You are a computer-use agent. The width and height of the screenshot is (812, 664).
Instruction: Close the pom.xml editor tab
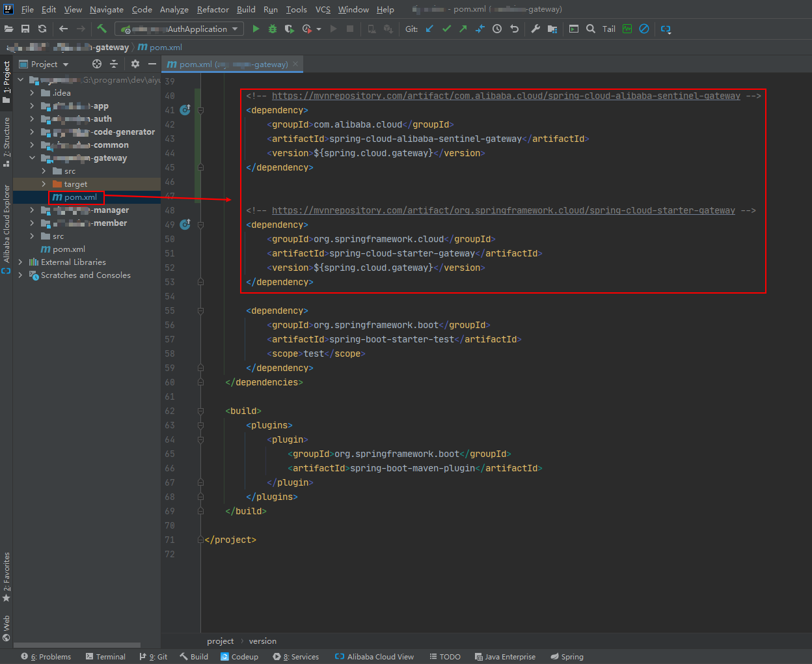295,64
